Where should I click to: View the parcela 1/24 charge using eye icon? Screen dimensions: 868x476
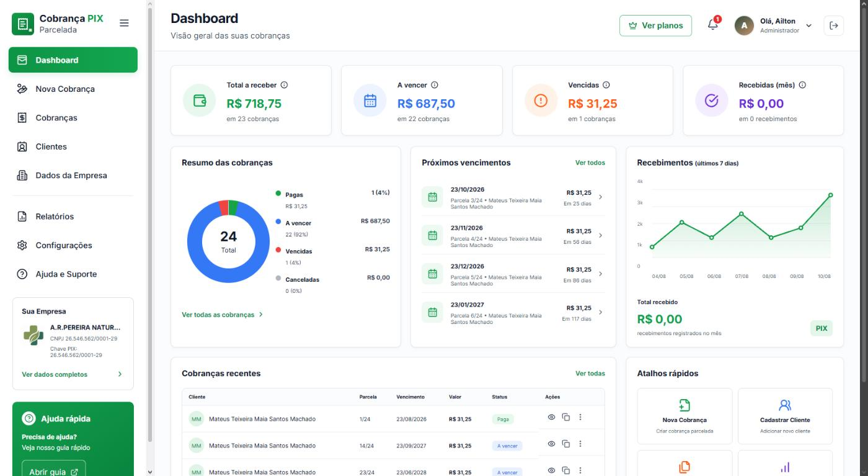pos(551,417)
